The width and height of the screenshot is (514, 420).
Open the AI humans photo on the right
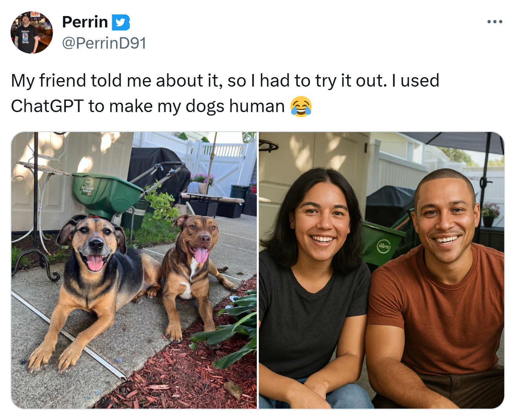[381, 270]
